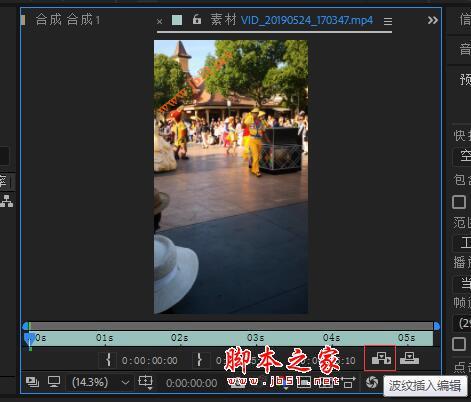Click the time navigator right end handle
The image size is (471, 402).
[437, 326]
